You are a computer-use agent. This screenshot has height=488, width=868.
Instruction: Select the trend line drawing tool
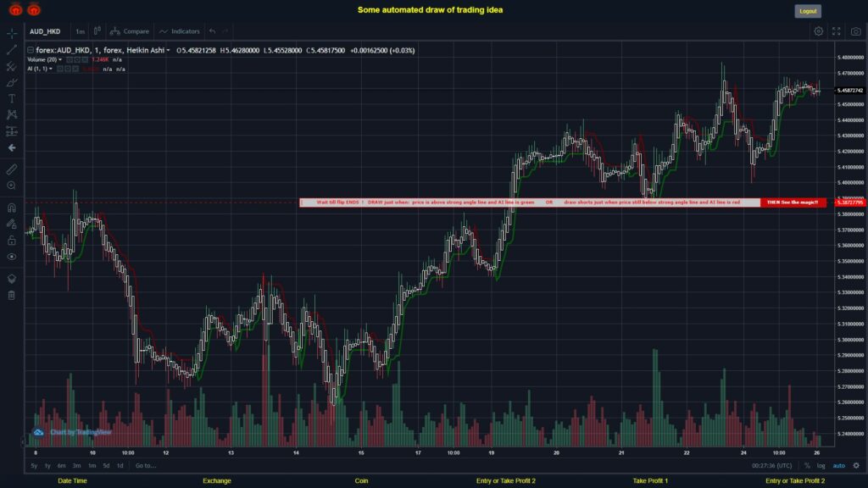pos(12,50)
